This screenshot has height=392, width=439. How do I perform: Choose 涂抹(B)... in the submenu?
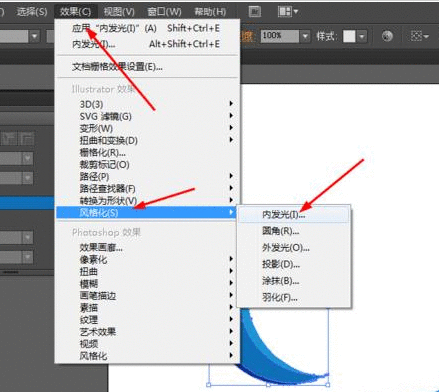click(294, 281)
